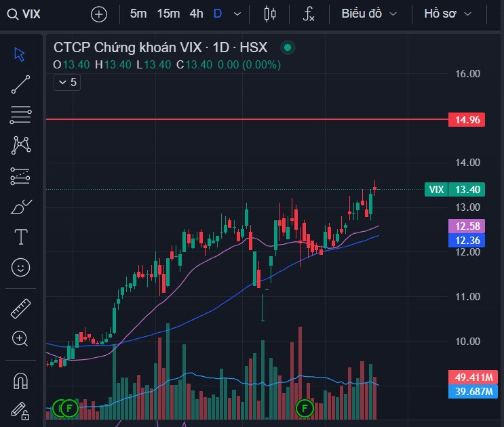Open the fx indicators menu
Screen dimensions: 504x427
[x=309, y=14]
